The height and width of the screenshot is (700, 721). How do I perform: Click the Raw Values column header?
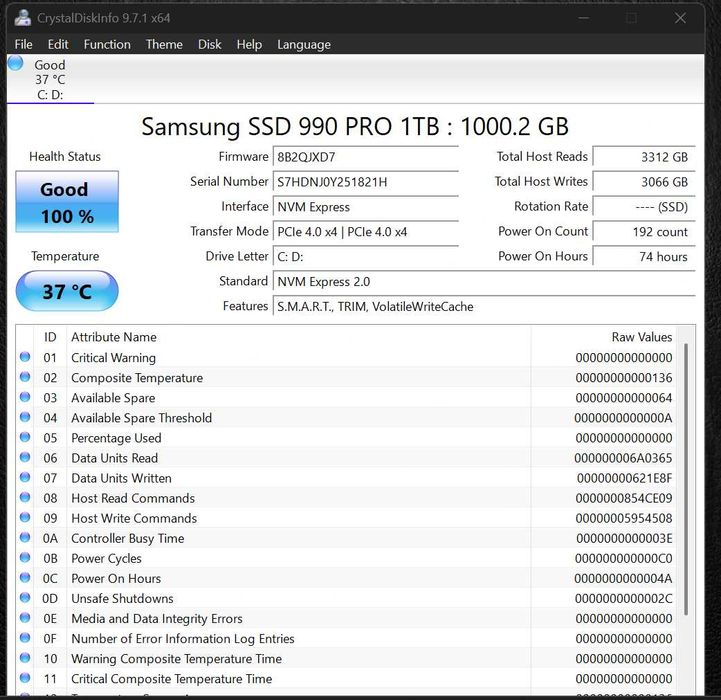[x=604, y=337]
